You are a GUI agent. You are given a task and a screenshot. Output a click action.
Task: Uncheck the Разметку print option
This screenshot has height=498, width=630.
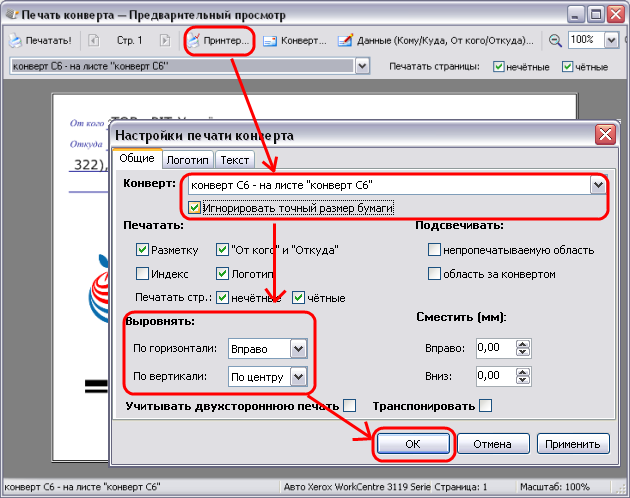142,250
